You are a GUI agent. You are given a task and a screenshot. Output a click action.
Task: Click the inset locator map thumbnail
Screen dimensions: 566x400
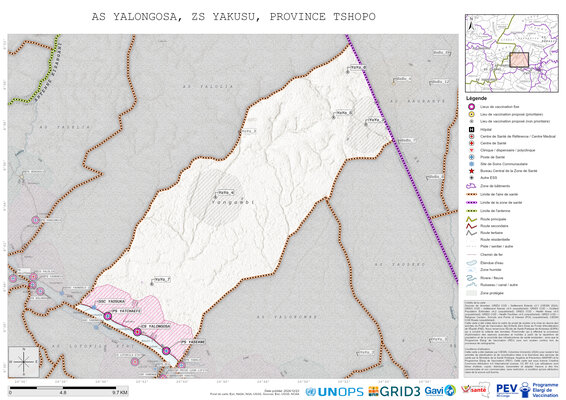click(511, 53)
